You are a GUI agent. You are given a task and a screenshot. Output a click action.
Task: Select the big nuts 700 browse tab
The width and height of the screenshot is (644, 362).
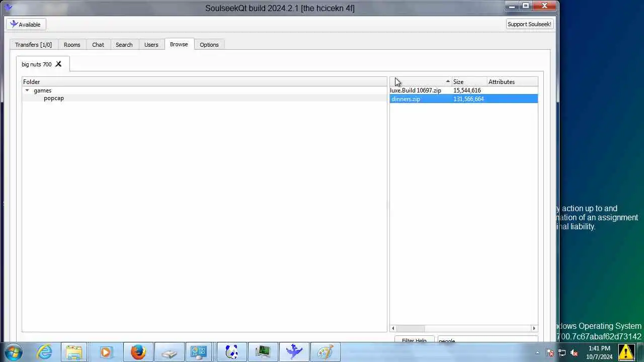(x=37, y=64)
